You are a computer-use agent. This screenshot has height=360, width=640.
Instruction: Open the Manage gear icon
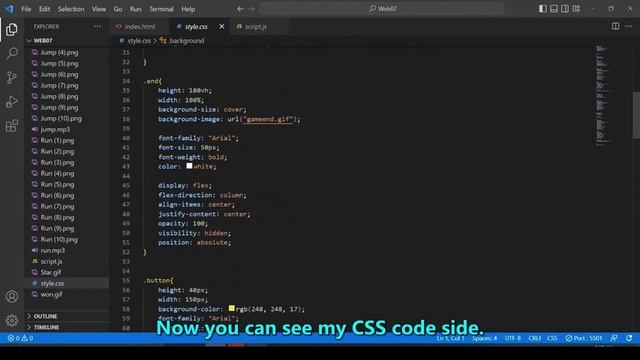[x=12, y=320]
